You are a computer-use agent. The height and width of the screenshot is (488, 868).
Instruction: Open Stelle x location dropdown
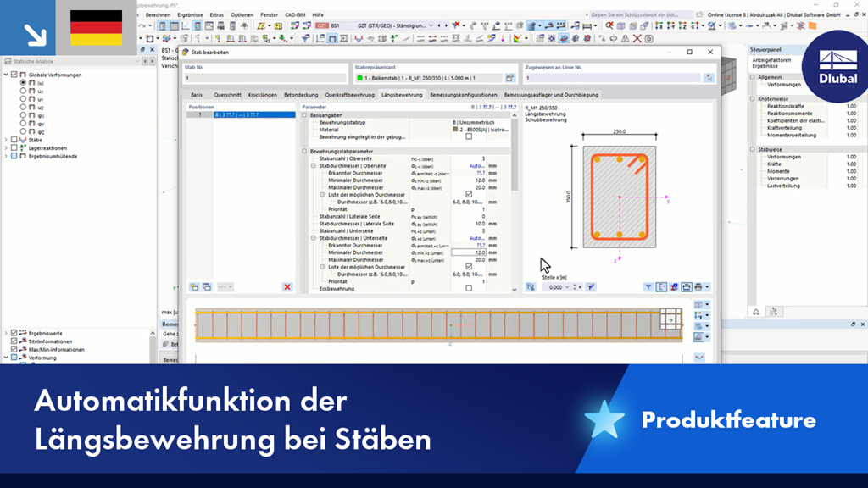tap(567, 287)
